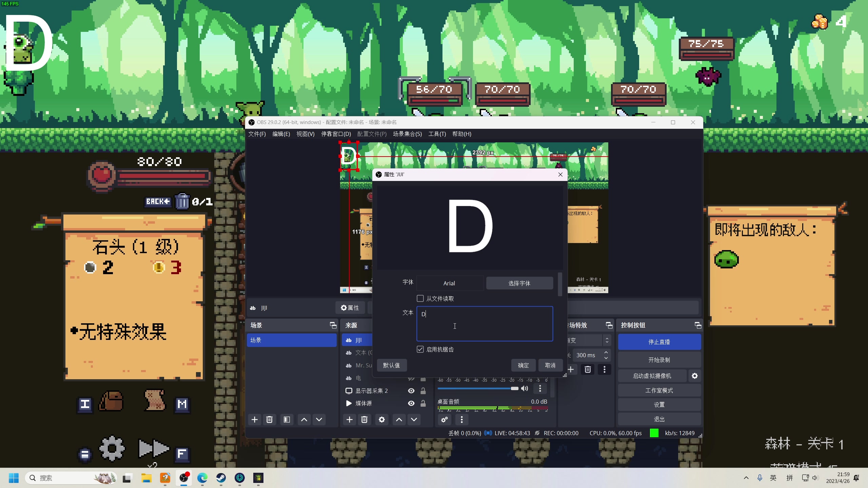Click the game's discard trash can icon
868x488 pixels.
pyautogui.click(x=182, y=201)
